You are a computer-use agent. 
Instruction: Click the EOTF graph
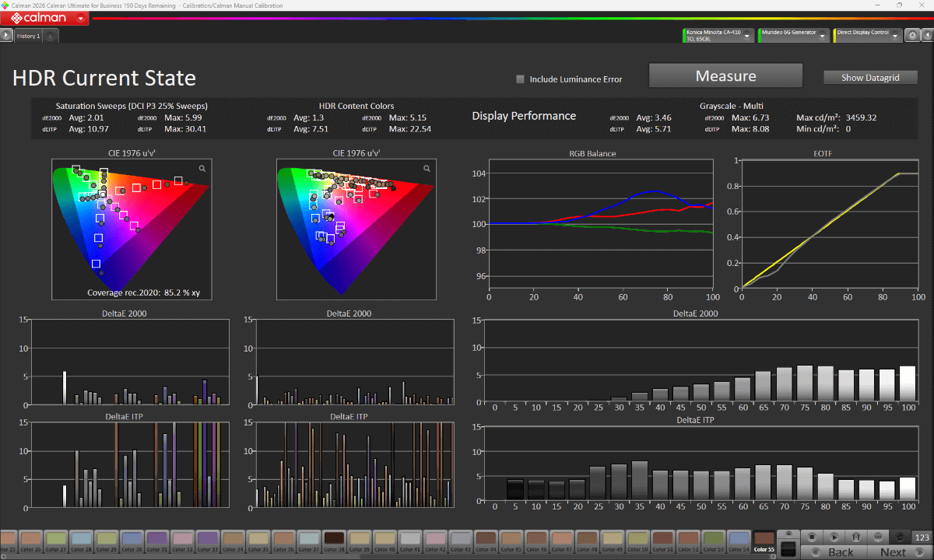[830, 224]
